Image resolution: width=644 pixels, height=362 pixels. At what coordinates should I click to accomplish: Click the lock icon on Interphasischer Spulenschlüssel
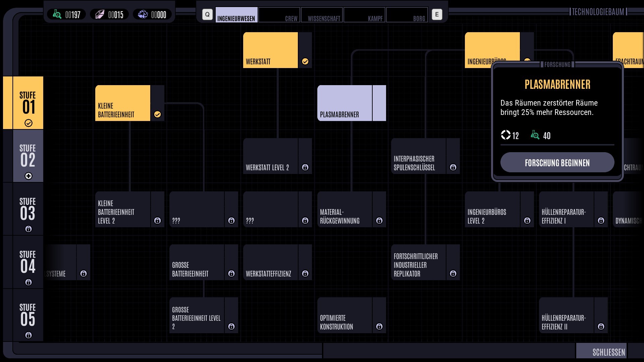(453, 167)
